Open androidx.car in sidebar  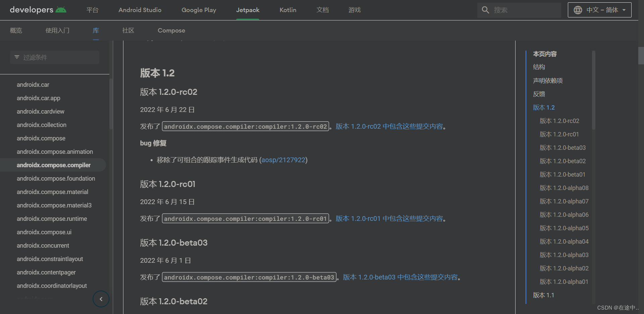33,85
